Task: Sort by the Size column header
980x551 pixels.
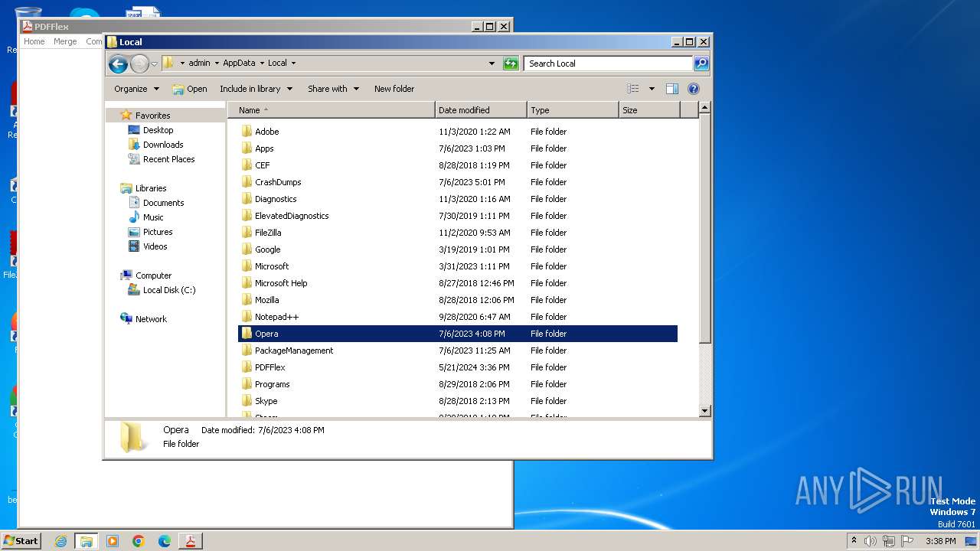Action: tap(649, 110)
